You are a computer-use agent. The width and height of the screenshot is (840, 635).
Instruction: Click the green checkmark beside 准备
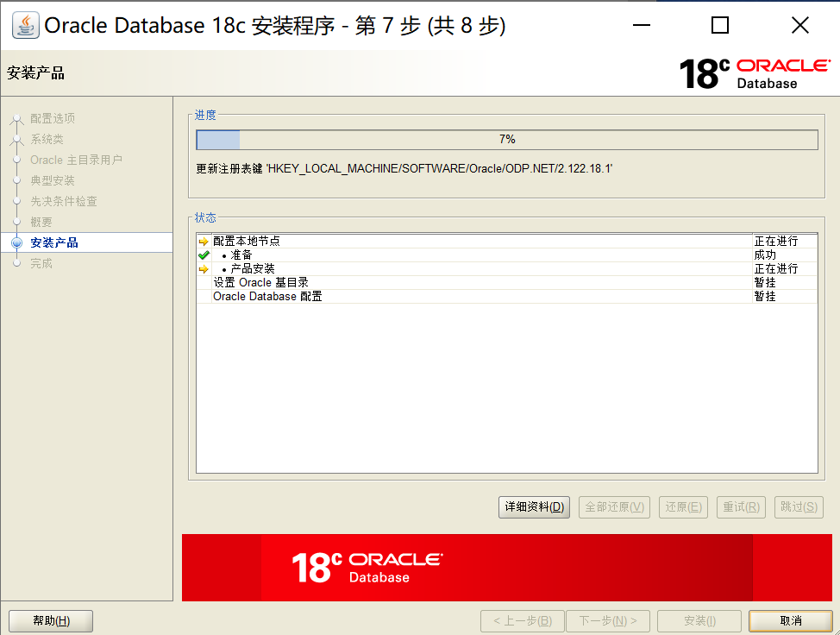click(x=204, y=255)
